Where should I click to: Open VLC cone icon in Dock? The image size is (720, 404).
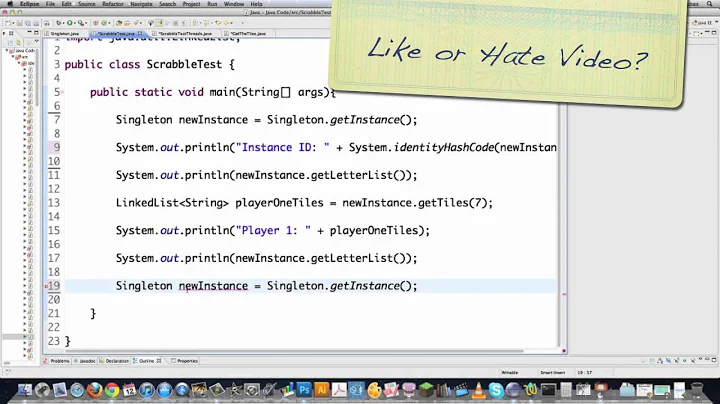478,390
